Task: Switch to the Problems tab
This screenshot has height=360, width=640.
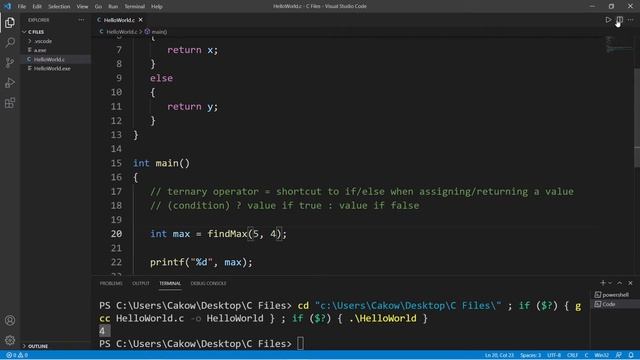Action: click(x=111, y=283)
